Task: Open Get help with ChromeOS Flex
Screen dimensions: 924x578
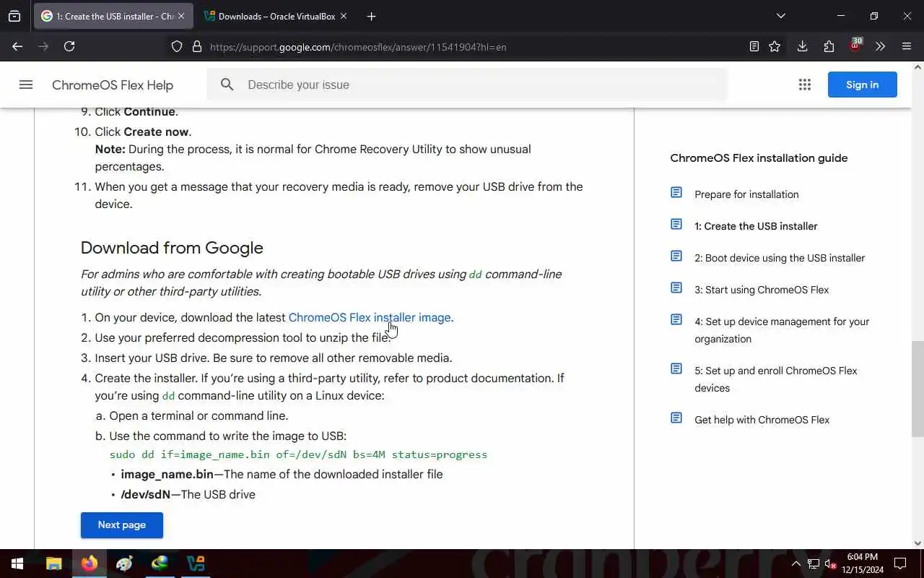Action: point(762,420)
